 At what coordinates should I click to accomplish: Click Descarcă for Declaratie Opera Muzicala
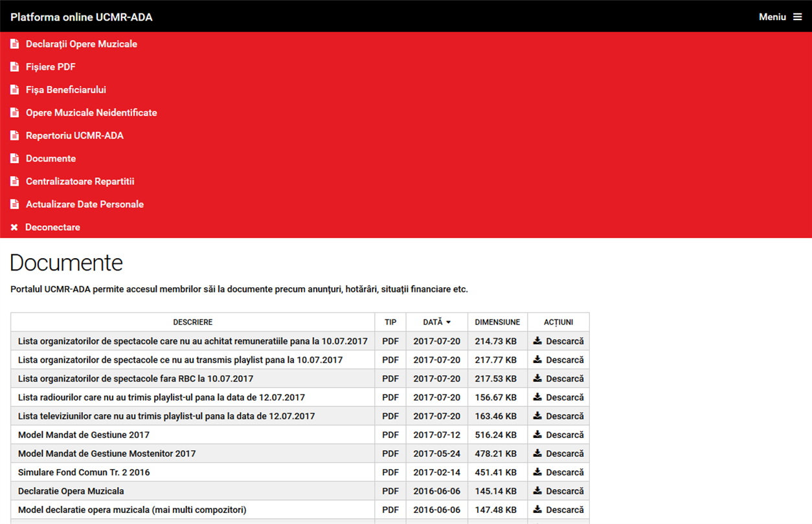[565, 491]
